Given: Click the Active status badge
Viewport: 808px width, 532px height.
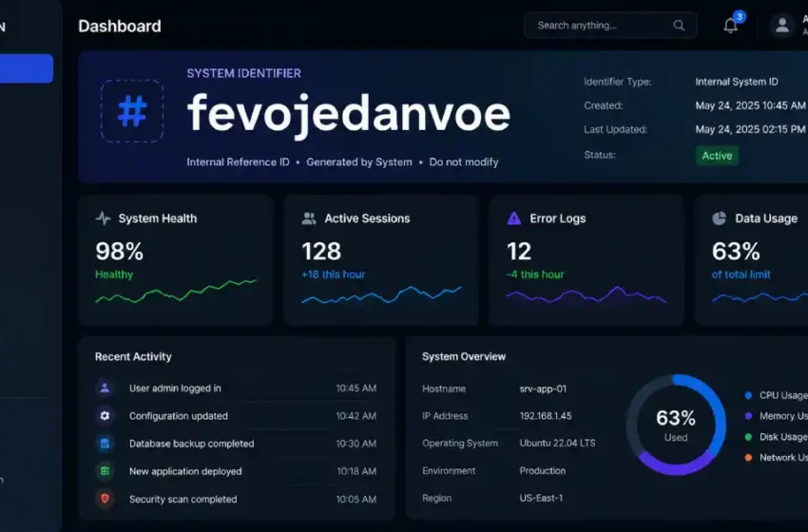Looking at the screenshot, I should (x=717, y=156).
